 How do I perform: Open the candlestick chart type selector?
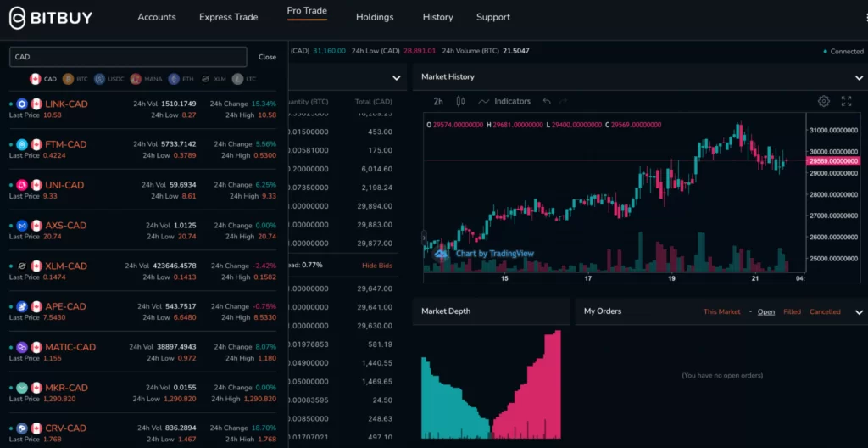(x=460, y=101)
